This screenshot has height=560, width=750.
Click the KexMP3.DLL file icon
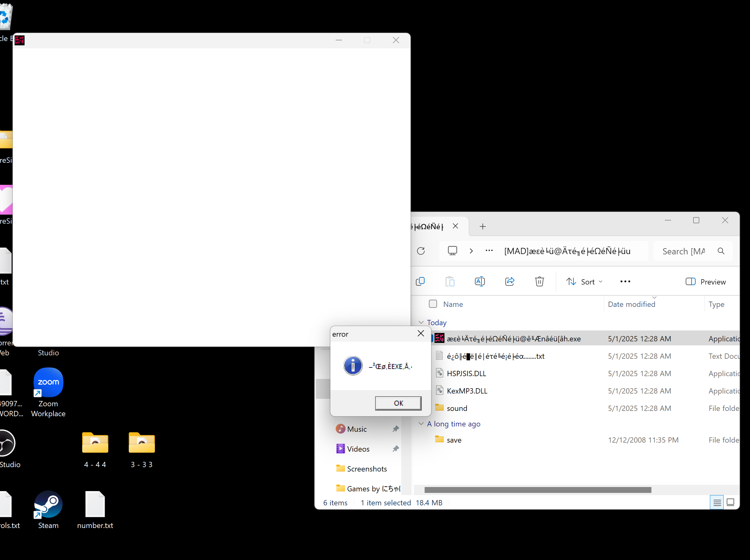[439, 390]
